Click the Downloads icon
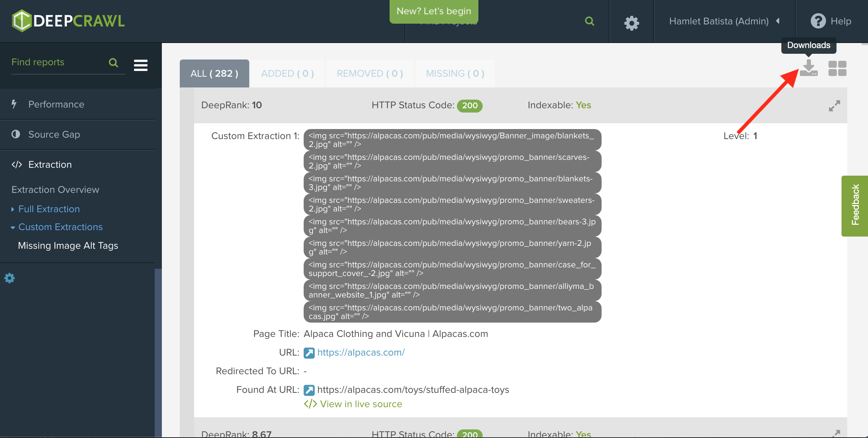868x438 pixels. (x=809, y=68)
